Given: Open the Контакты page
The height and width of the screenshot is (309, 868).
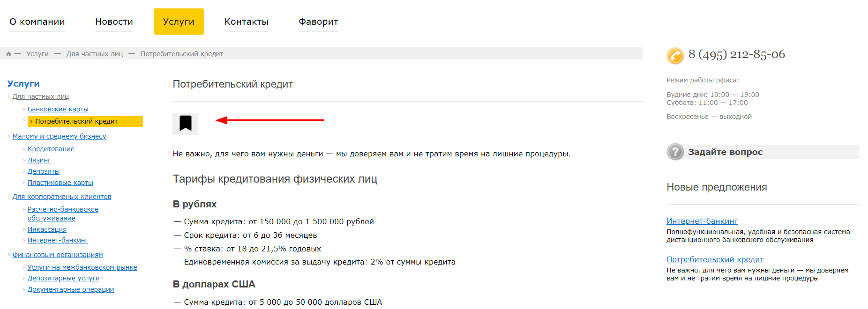Looking at the screenshot, I should click(x=247, y=22).
